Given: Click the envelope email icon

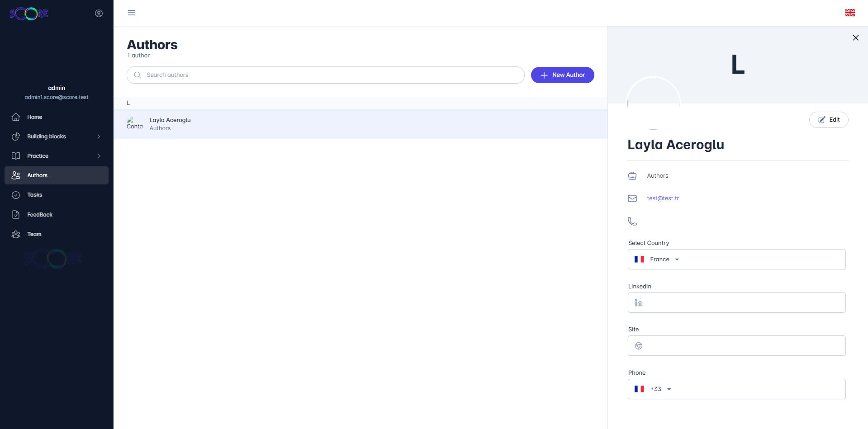Looking at the screenshot, I should (632, 198).
